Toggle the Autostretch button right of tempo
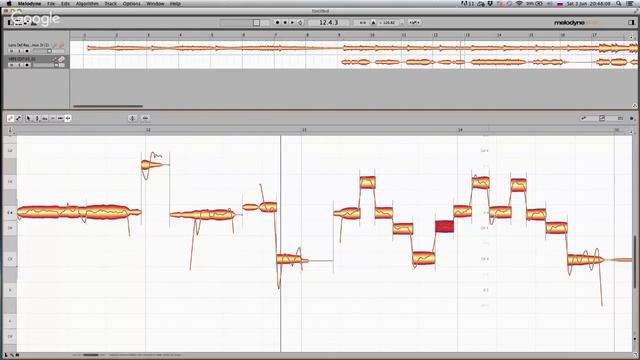 tap(415, 22)
